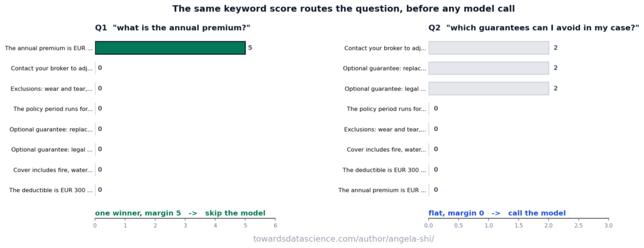Click Q1 label 'The annual premium is EUR'
This screenshot has height=248, width=644.
click(49, 48)
